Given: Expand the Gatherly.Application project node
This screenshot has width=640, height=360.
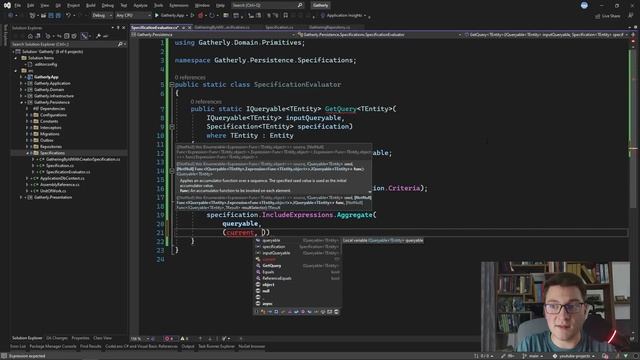Looking at the screenshot, I should [x=21, y=83].
